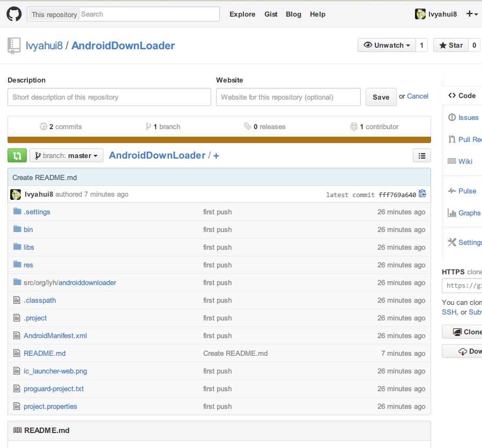482x448 pixels.
Task: Click the commit author avatar beside authored
Action: tap(16, 194)
